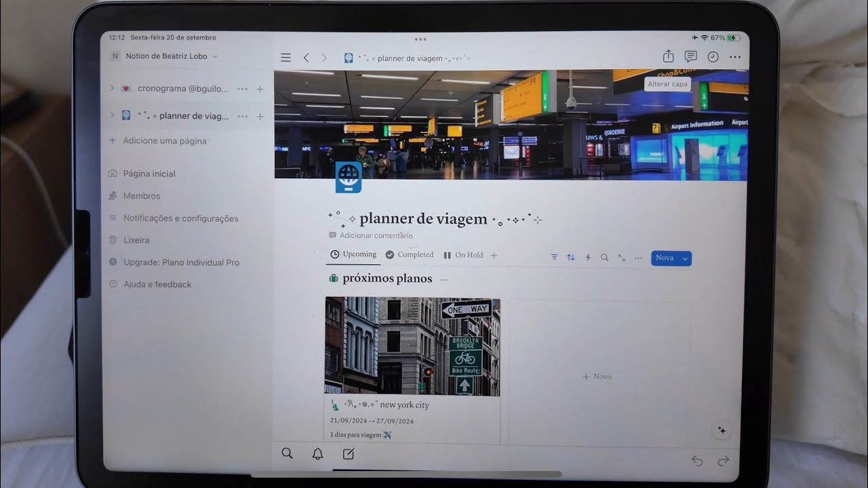Open three-dots next to planner de viagem

(x=242, y=117)
